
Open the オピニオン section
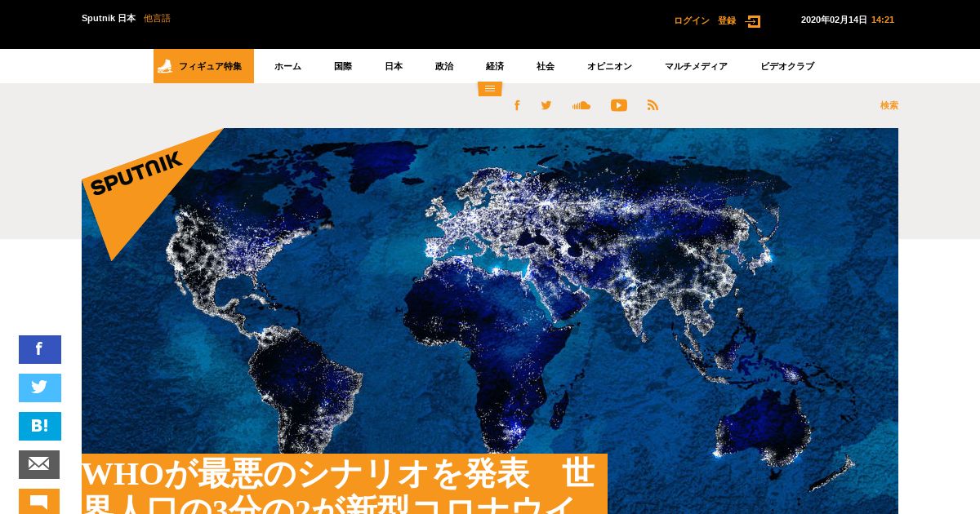pyautogui.click(x=609, y=66)
